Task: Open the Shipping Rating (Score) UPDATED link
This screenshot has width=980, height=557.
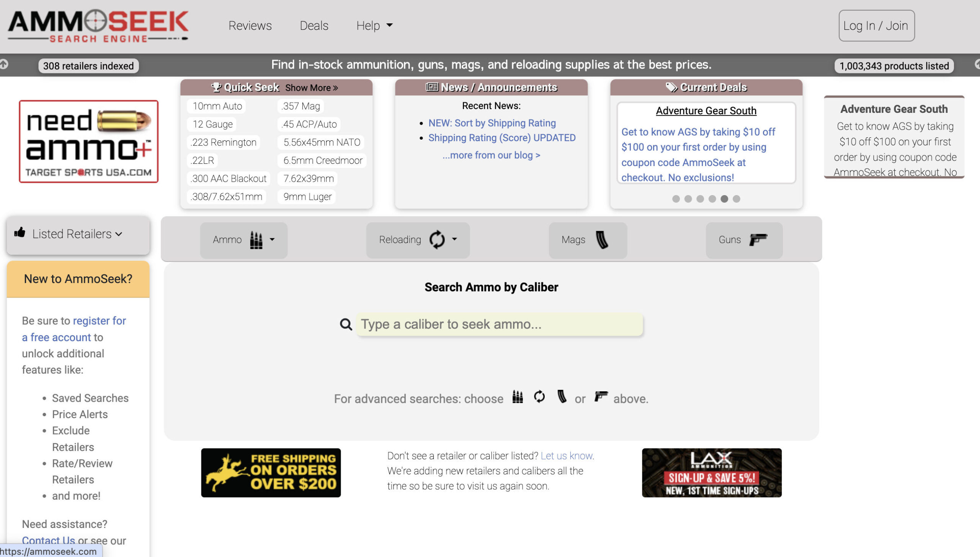Action: 502,138
